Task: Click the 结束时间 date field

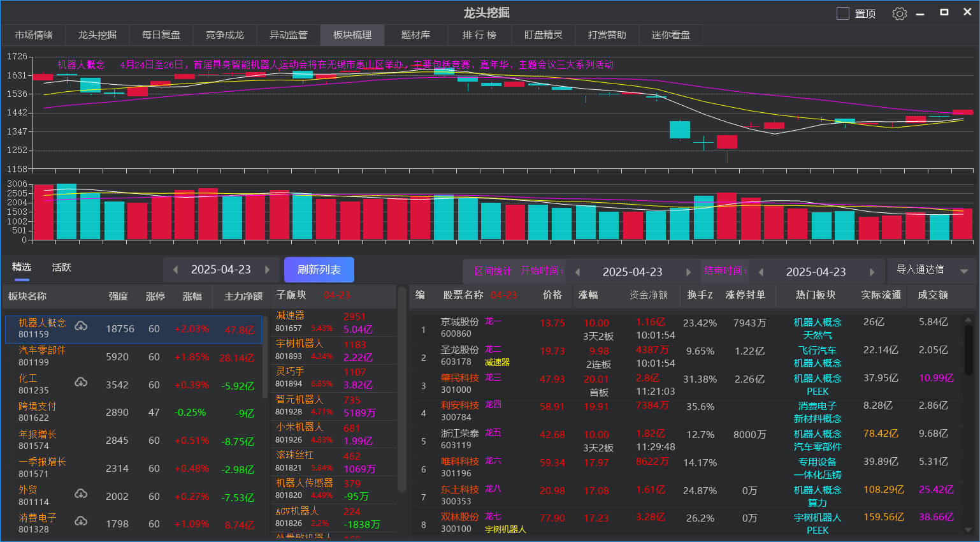Action: (x=816, y=272)
